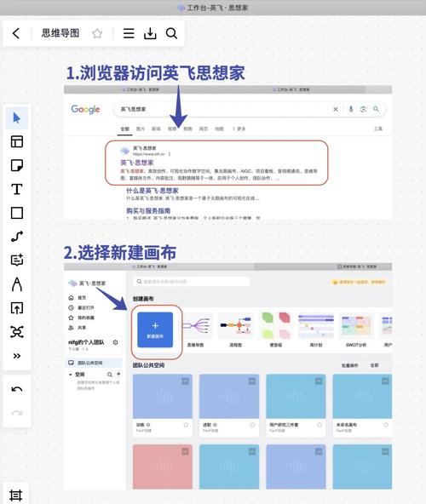Click the Google logo in step 1 screenshot
426x504 pixels.
pyautogui.click(x=85, y=110)
